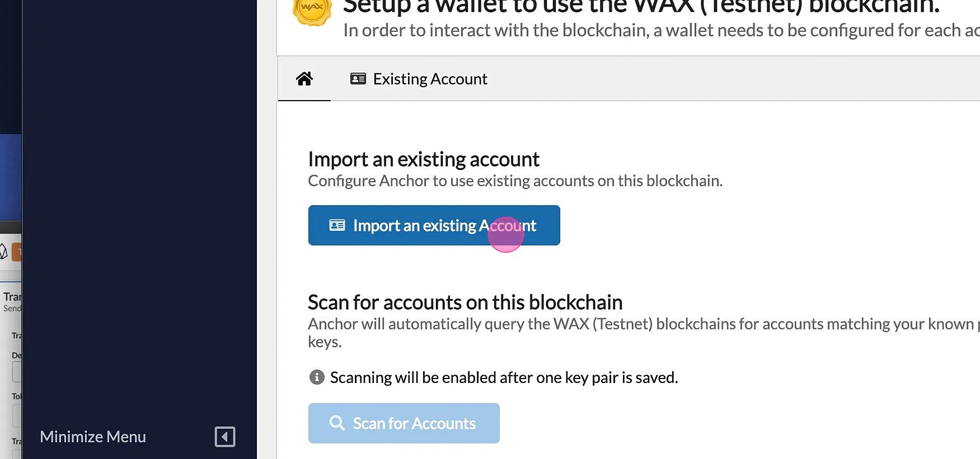Click the "Setup a wallet" page title

tap(641, 7)
